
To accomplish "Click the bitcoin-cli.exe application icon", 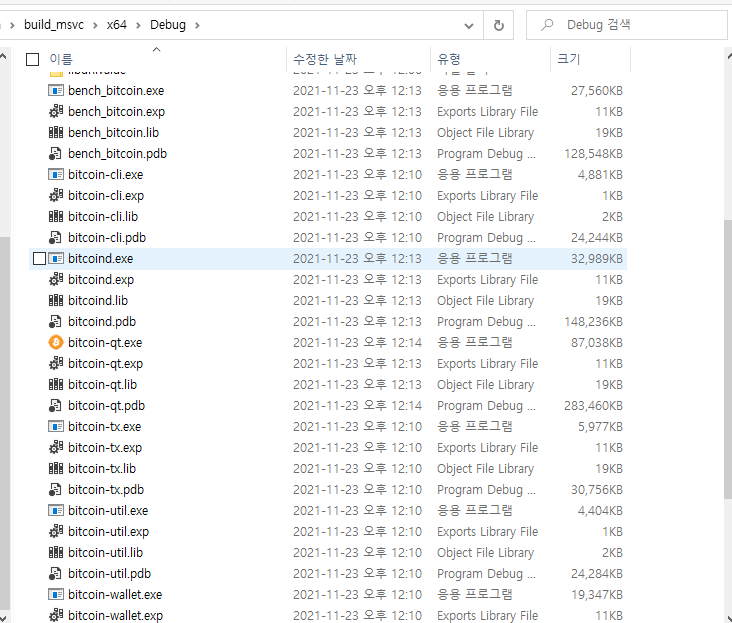I will 56,174.
